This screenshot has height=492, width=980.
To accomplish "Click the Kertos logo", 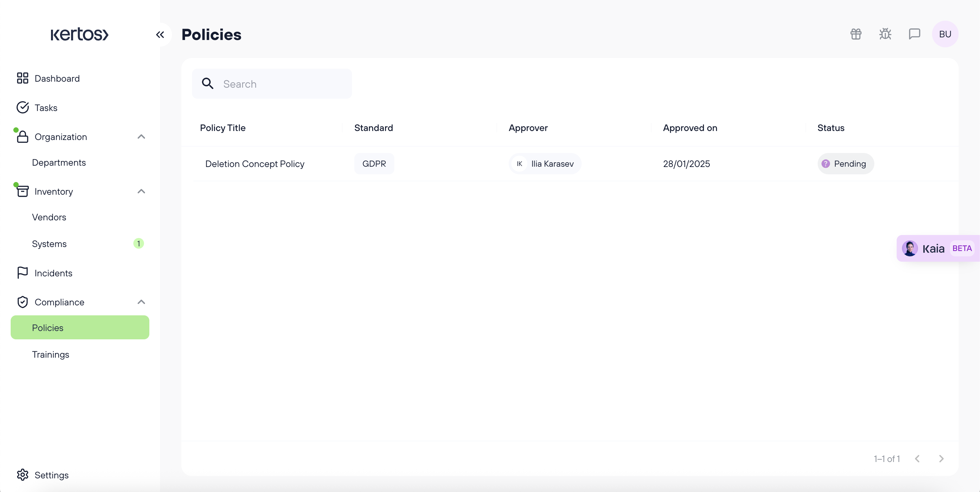I will click(80, 34).
